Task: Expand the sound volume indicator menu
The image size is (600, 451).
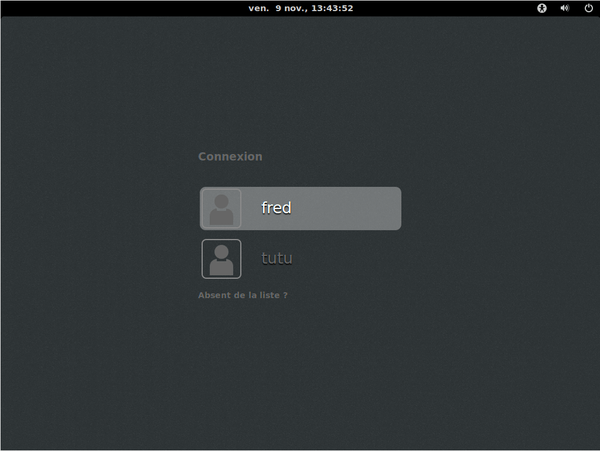Action: click(565, 8)
